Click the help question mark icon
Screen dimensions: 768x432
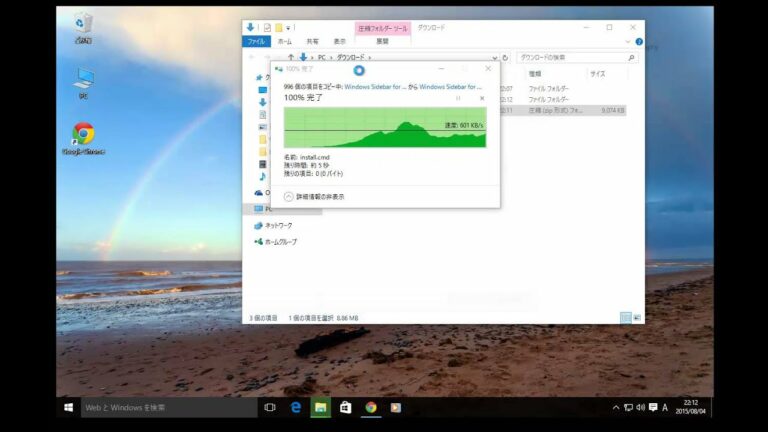[639, 42]
